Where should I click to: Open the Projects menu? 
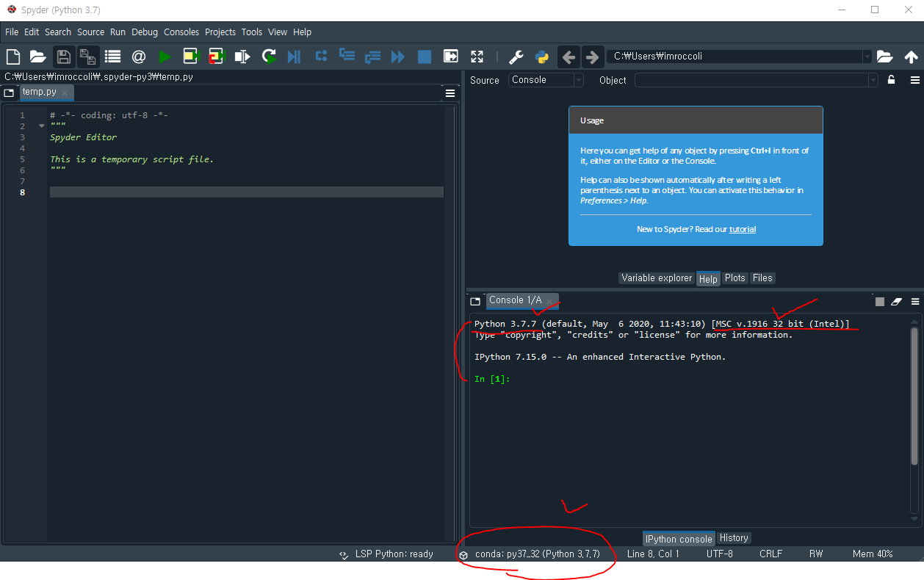coord(220,32)
